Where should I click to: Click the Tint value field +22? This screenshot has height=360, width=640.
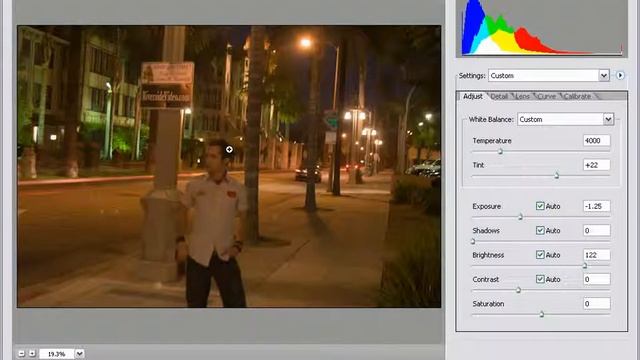click(x=596, y=165)
